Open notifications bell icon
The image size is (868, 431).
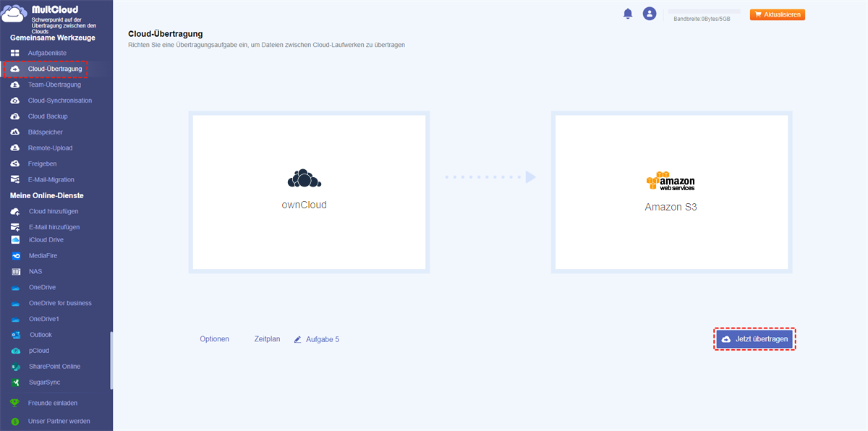pyautogui.click(x=628, y=14)
